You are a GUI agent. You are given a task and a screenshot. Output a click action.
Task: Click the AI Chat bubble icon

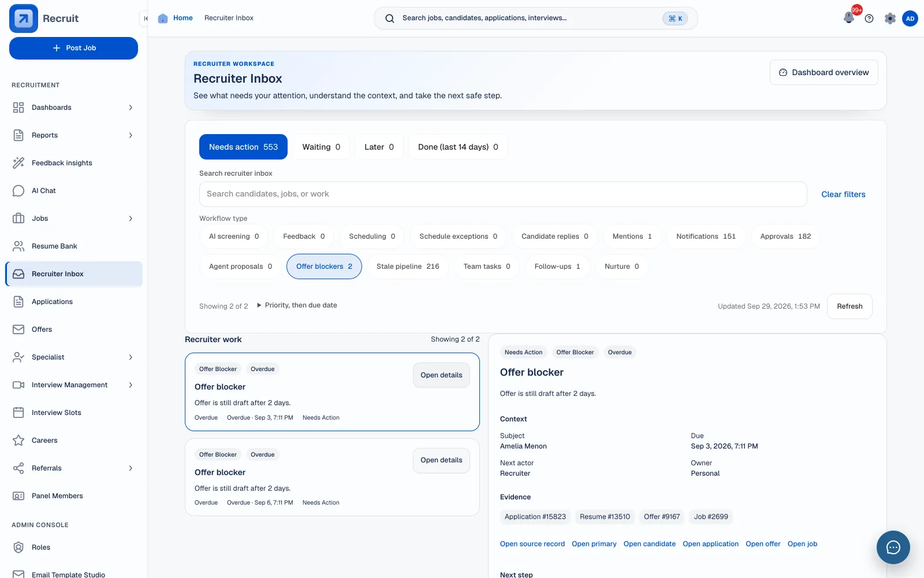pos(18,191)
